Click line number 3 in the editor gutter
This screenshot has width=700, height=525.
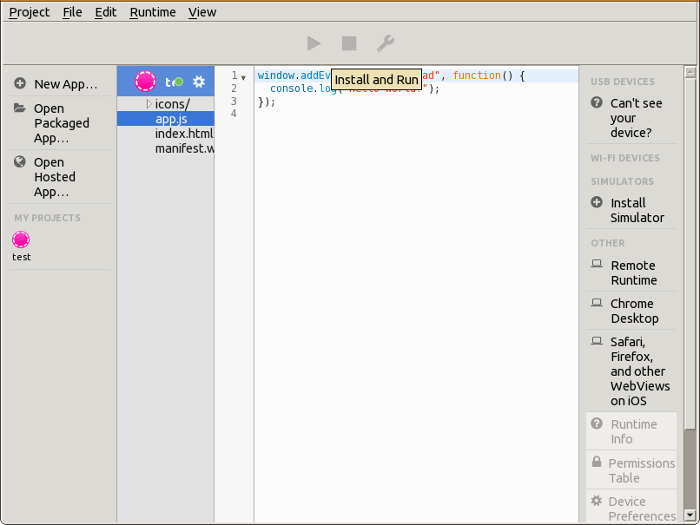[233, 101]
